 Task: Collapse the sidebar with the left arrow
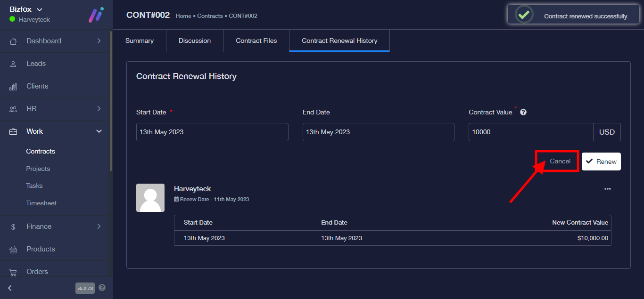(x=10, y=288)
